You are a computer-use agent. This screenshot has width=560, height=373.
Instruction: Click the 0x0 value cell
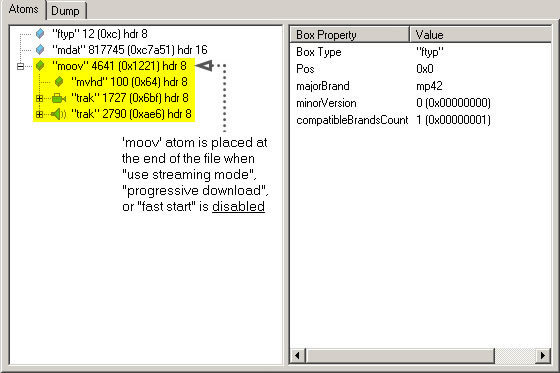pos(425,69)
